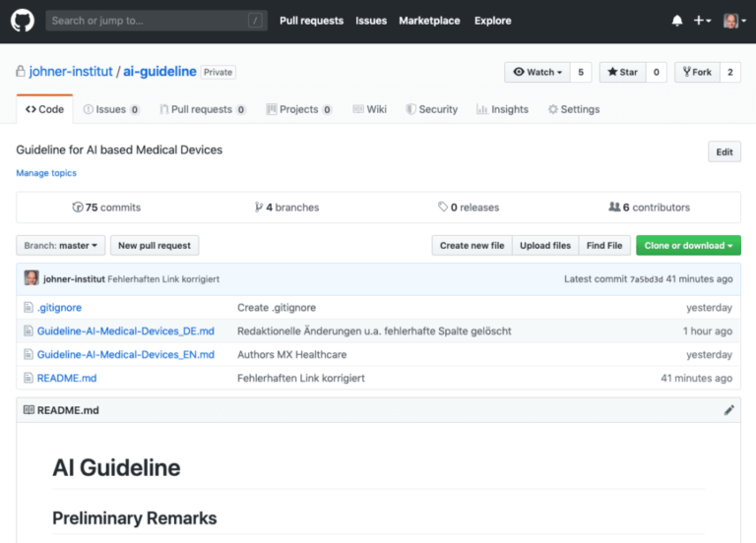
Task: Open Guideline-AI-Medical-Devices_EN.md file
Action: click(x=125, y=354)
